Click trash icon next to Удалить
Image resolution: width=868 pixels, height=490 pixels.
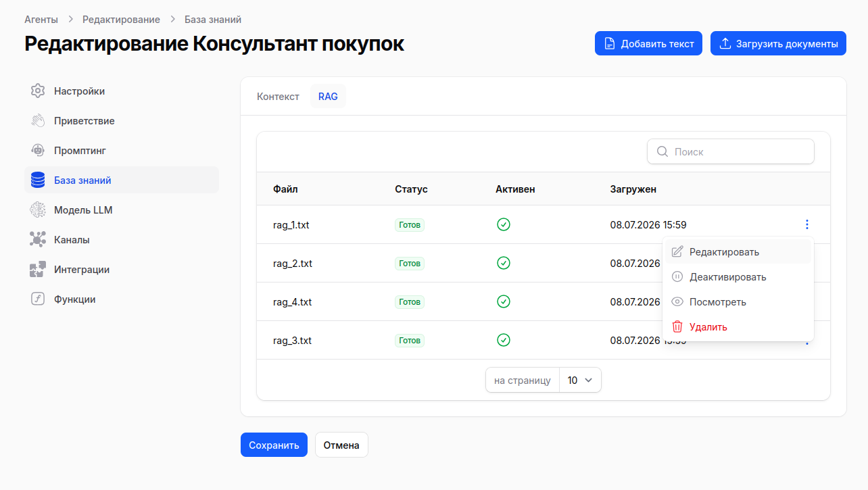click(x=677, y=327)
